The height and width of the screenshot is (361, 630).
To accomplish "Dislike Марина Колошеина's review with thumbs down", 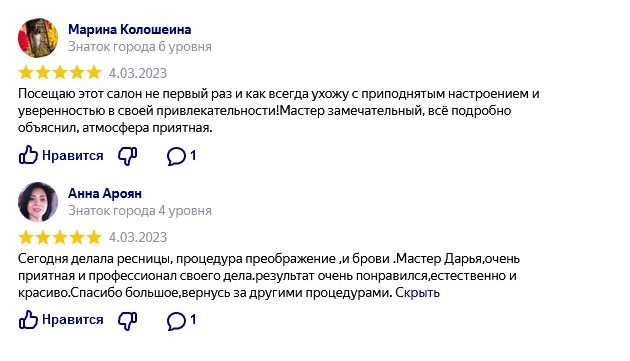I will (127, 156).
